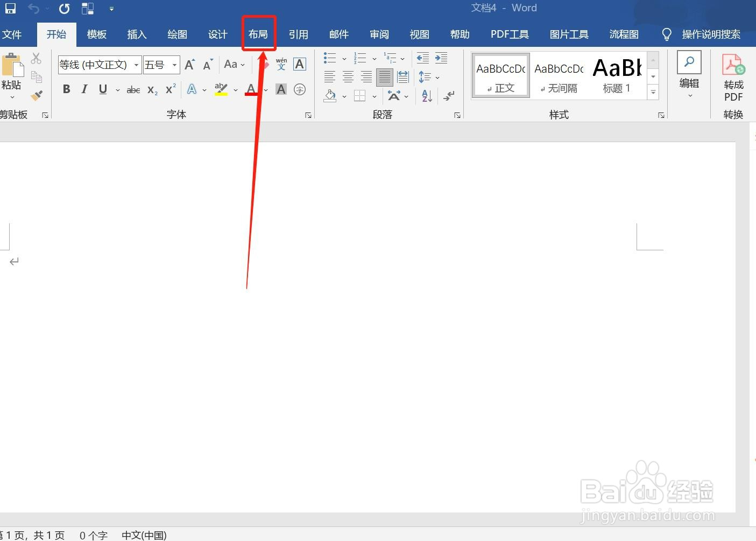Open the 段落 paragraph dialog launcher

(x=457, y=115)
